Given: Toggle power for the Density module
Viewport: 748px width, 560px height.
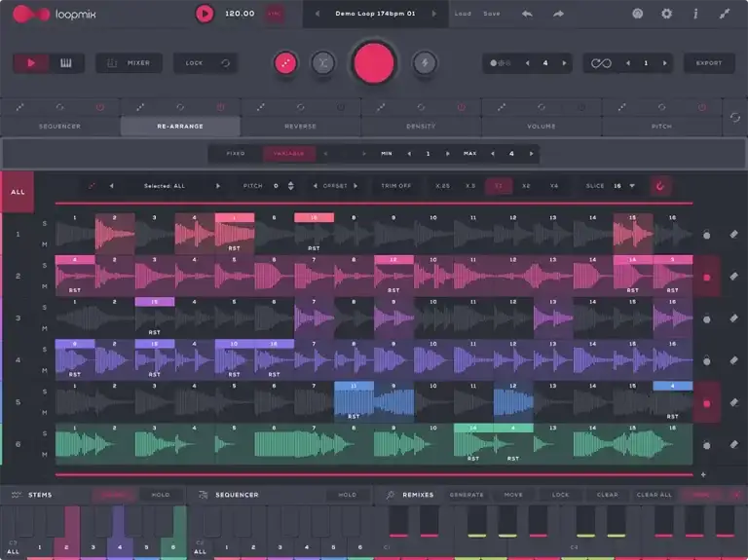Looking at the screenshot, I should [x=461, y=107].
